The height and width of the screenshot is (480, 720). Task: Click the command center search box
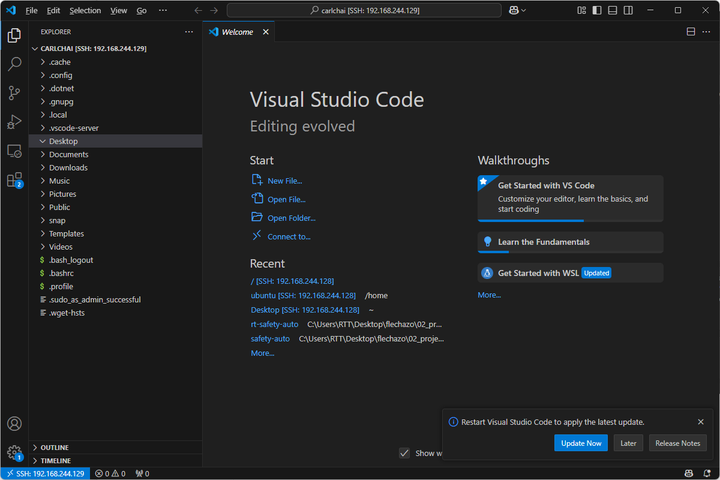(364, 10)
